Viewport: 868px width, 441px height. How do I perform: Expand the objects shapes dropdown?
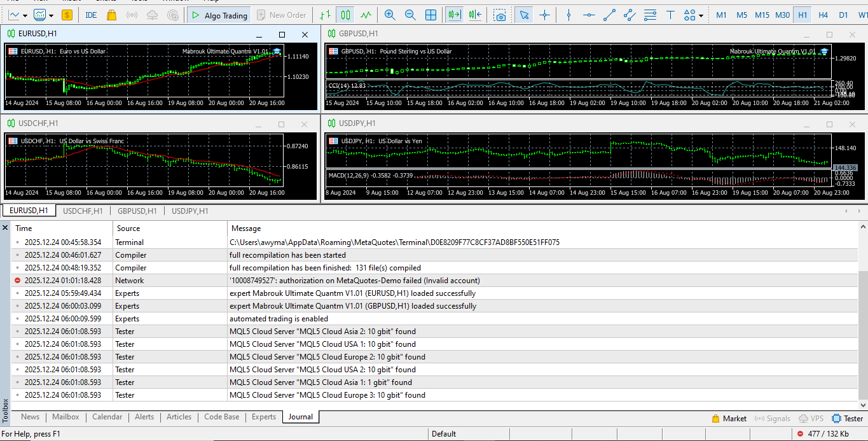(x=701, y=15)
